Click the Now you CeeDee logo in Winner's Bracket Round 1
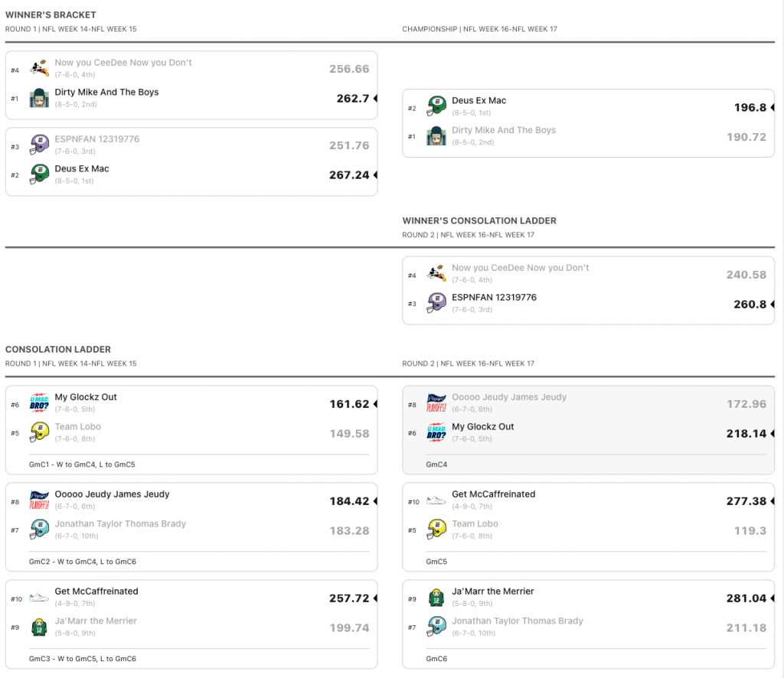784x678 pixels. click(x=39, y=68)
